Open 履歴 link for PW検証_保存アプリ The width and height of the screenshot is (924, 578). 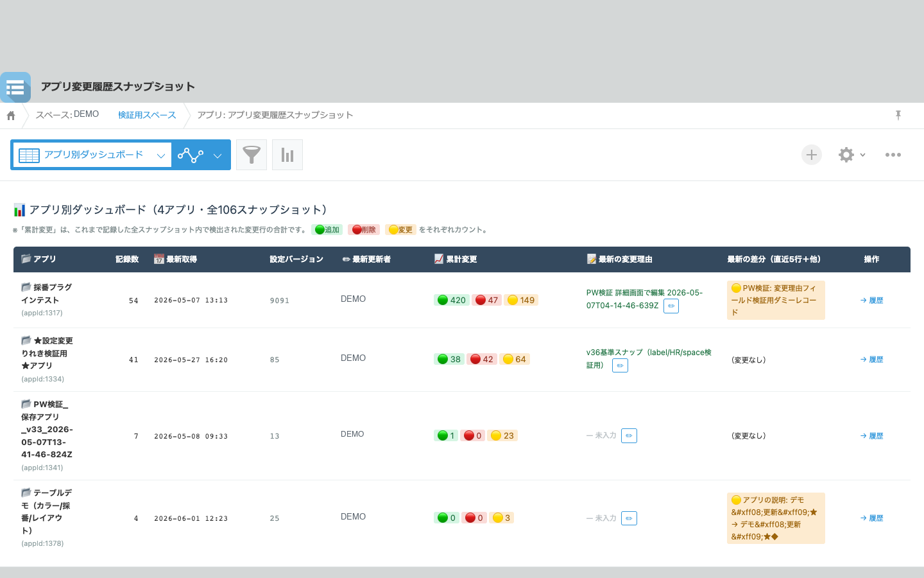click(x=872, y=436)
